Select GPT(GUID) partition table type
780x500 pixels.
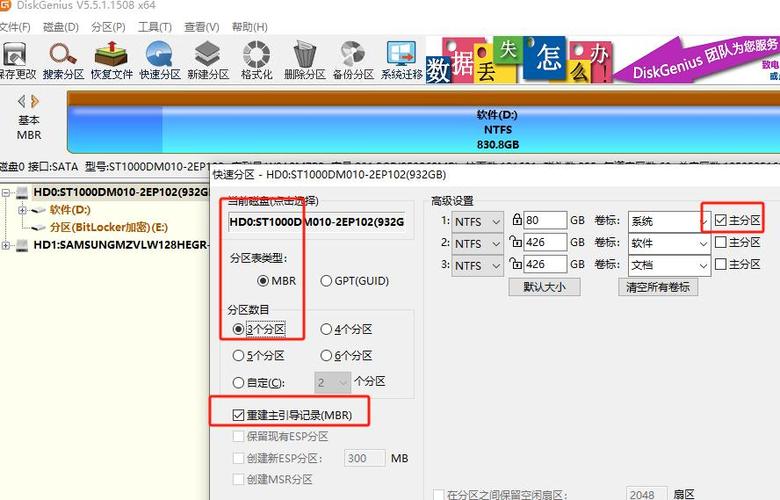[354, 281]
